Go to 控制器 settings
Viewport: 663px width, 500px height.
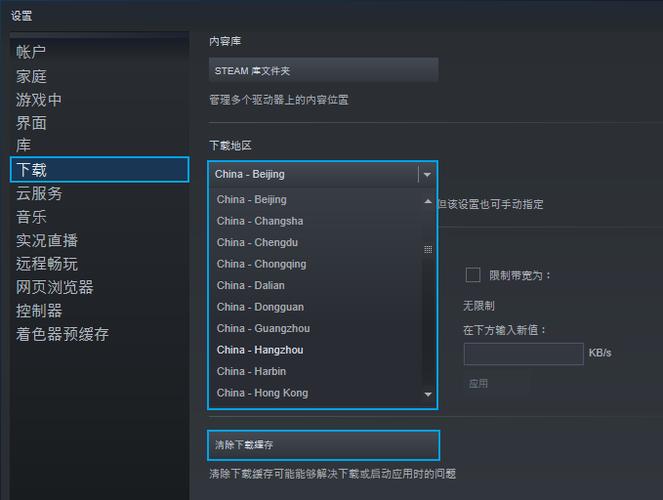tap(39, 311)
